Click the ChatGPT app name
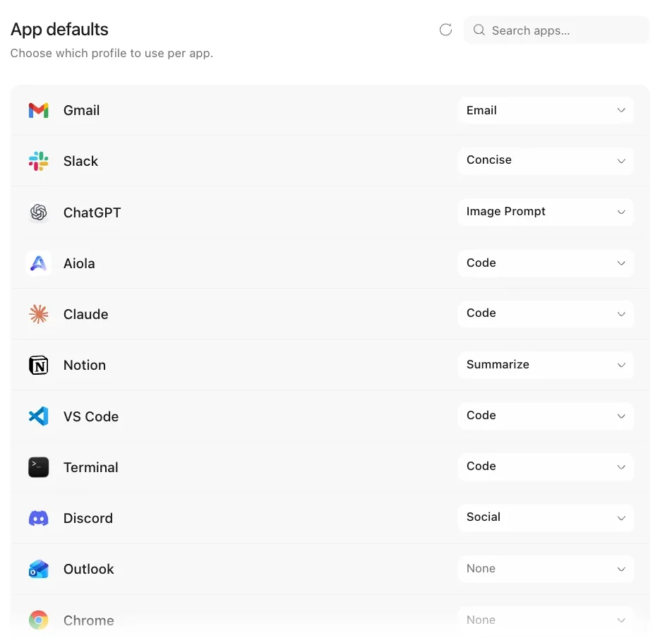This screenshot has height=638, width=672. 92,212
